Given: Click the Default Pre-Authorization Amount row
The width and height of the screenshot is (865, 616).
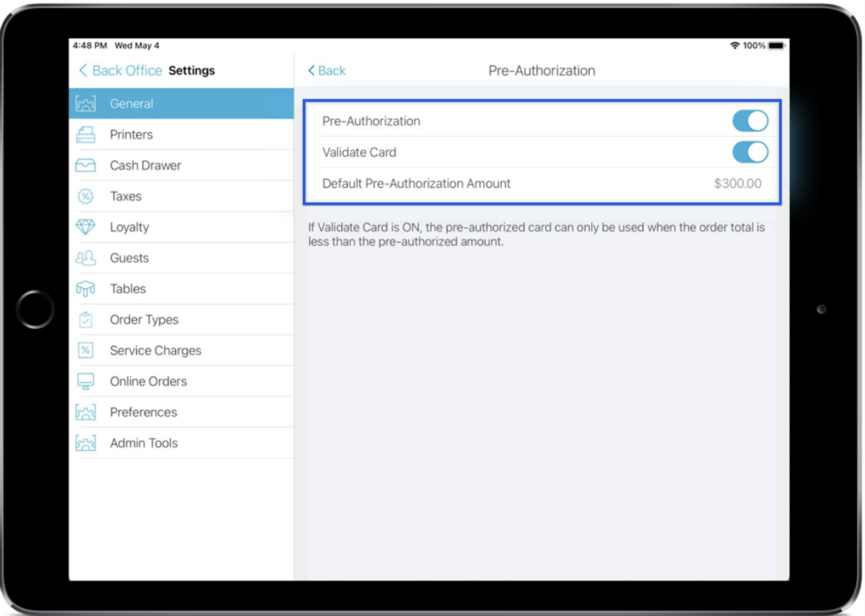Looking at the screenshot, I should point(416,183).
